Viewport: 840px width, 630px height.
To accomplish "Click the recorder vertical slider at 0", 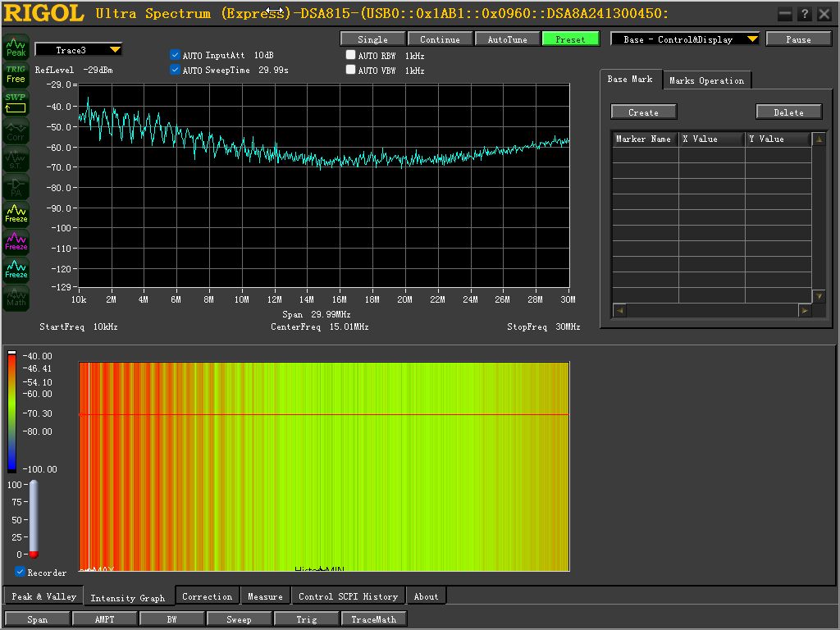I will [34, 554].
